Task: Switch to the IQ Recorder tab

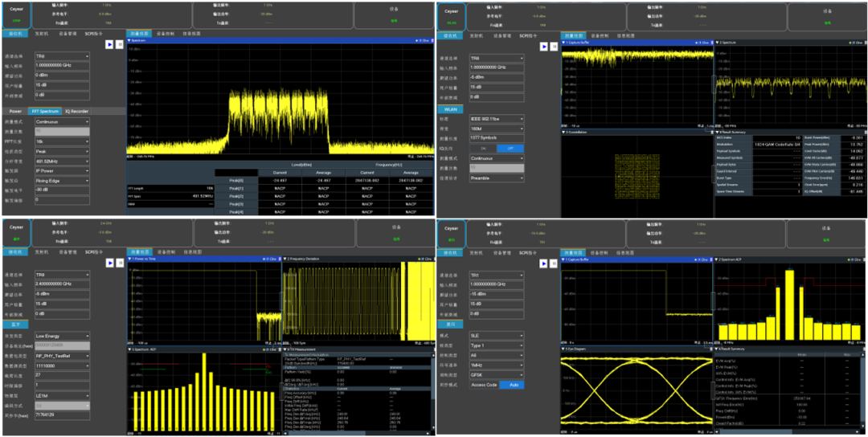Action: (75, 111)
